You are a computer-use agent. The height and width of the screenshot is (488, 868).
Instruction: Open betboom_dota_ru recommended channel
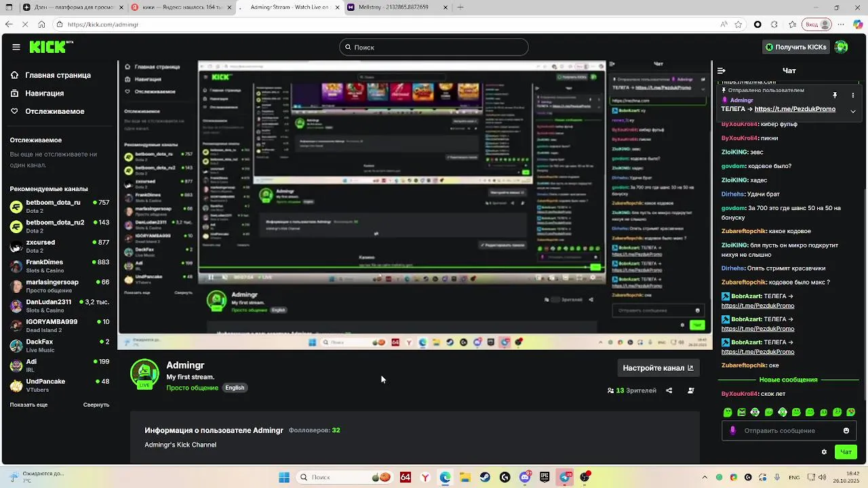60,207
